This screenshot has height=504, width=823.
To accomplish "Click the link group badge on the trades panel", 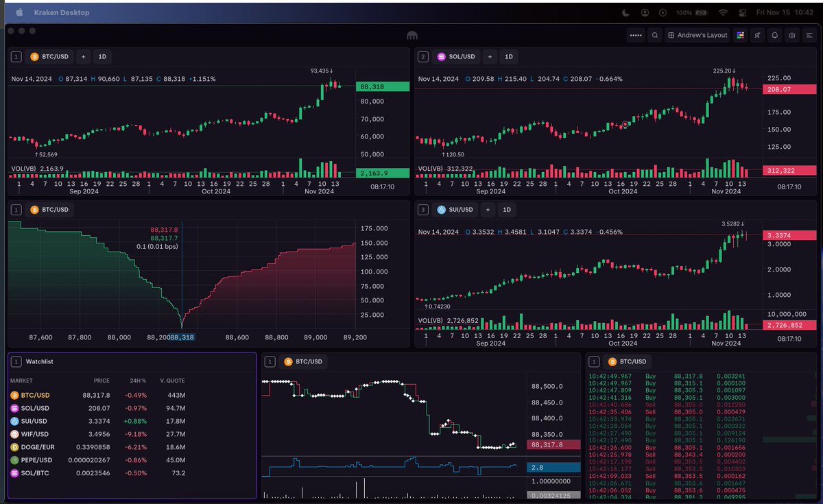I will tap(594, 361).
